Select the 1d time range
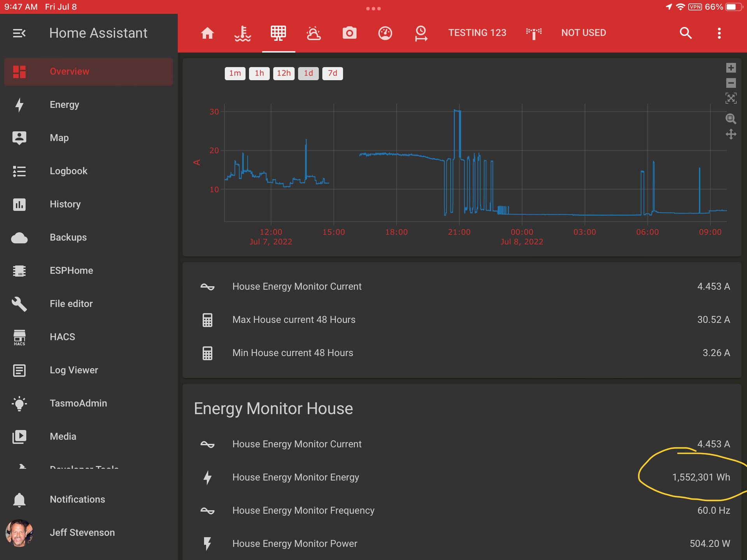747x560 pixels. pos(308,73)
